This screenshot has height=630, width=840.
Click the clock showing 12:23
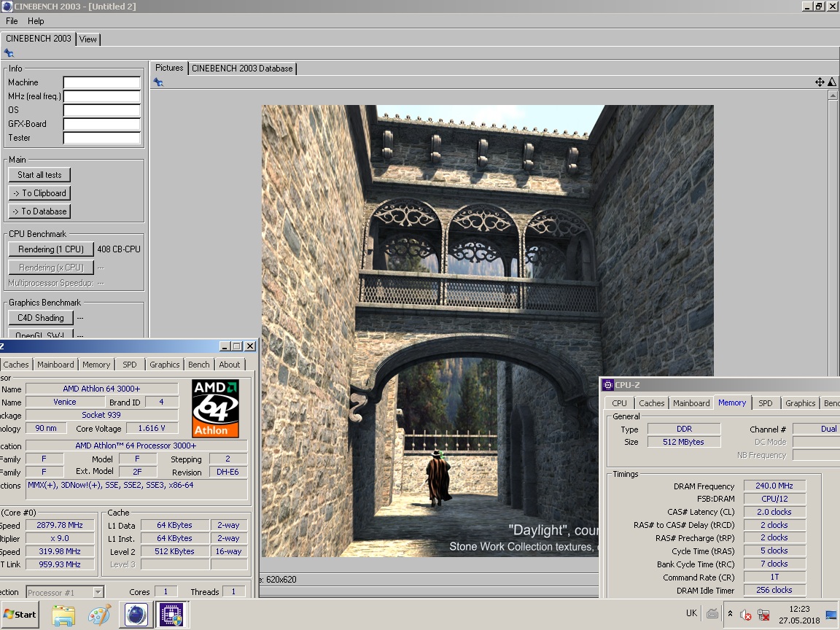point(799,609)
